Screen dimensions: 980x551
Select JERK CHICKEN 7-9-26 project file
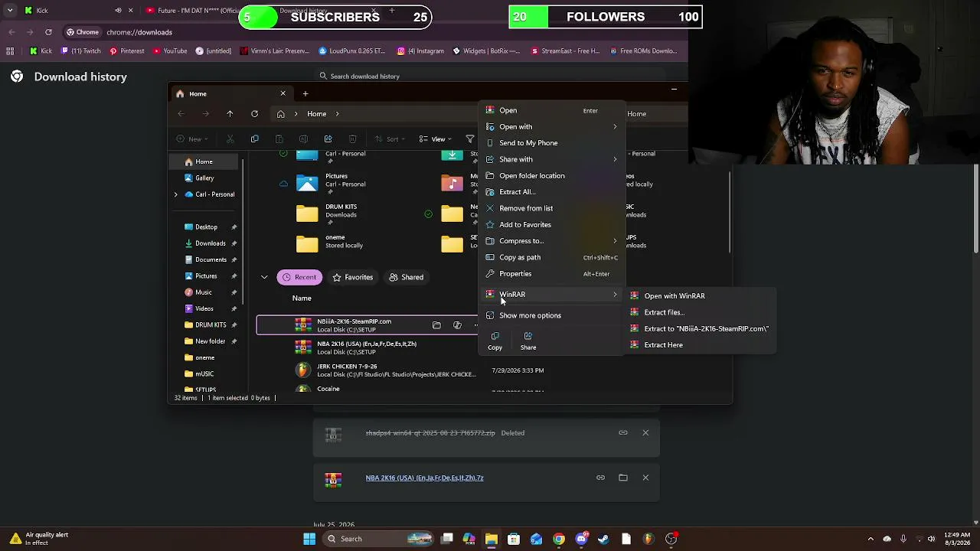pyautogui.click(x=367, y=370)
